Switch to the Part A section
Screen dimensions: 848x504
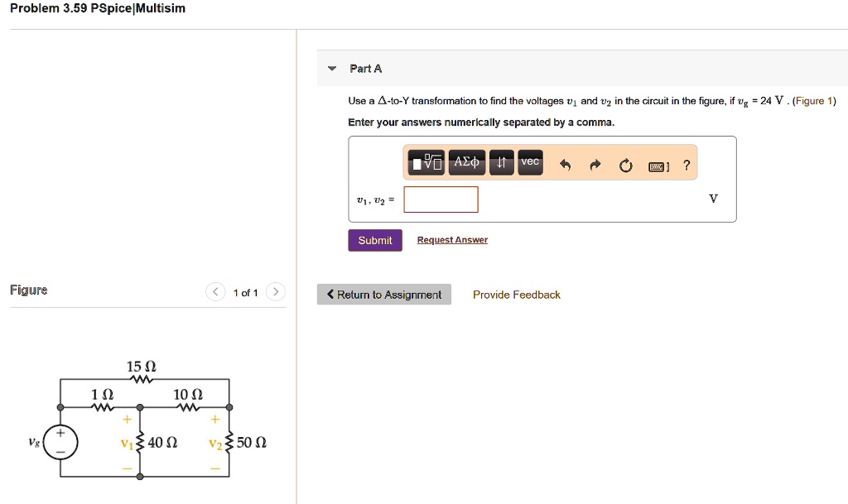[x=365, y=69]
